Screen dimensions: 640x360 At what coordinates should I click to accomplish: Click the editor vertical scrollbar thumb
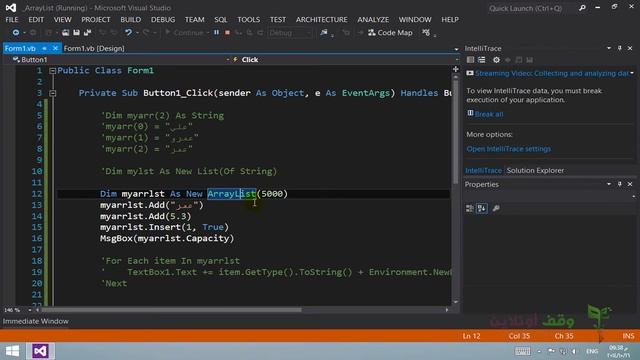(x=456, y=131)
